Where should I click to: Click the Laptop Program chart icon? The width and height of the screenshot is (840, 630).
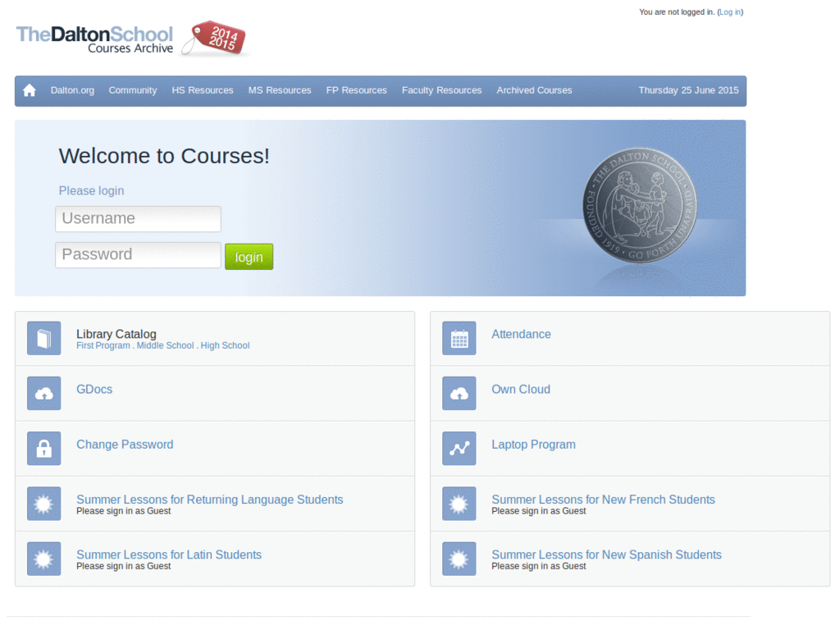tap(459, 449)
